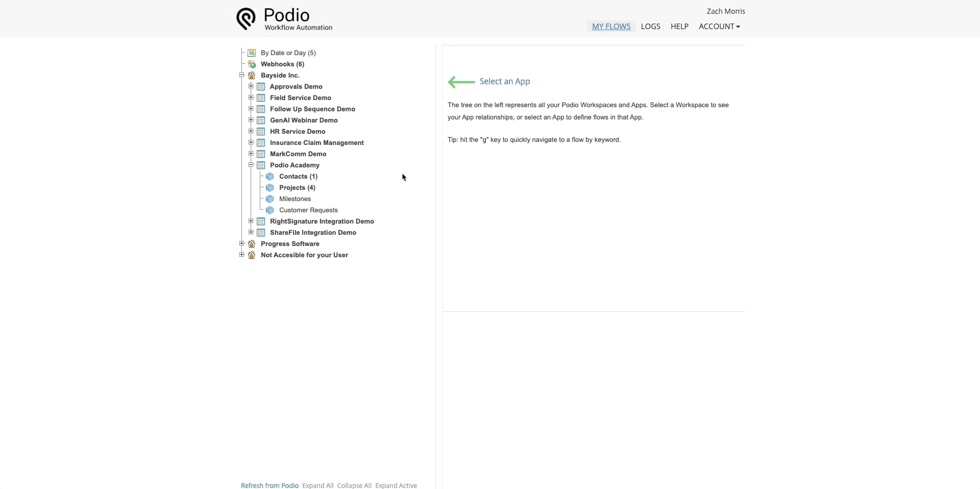Click the Zach Morris user name
The height and width of the screenshot is (489, 980).
coord(726,11)
